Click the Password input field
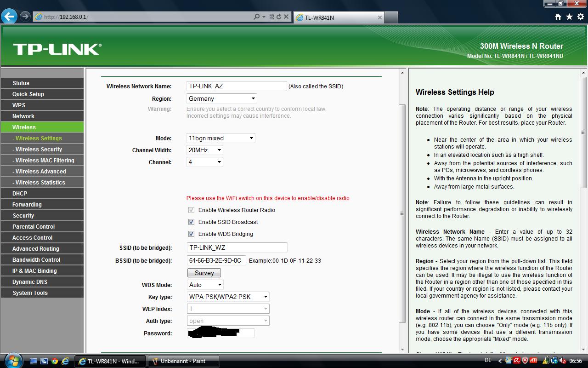 [x=220, y=333]
